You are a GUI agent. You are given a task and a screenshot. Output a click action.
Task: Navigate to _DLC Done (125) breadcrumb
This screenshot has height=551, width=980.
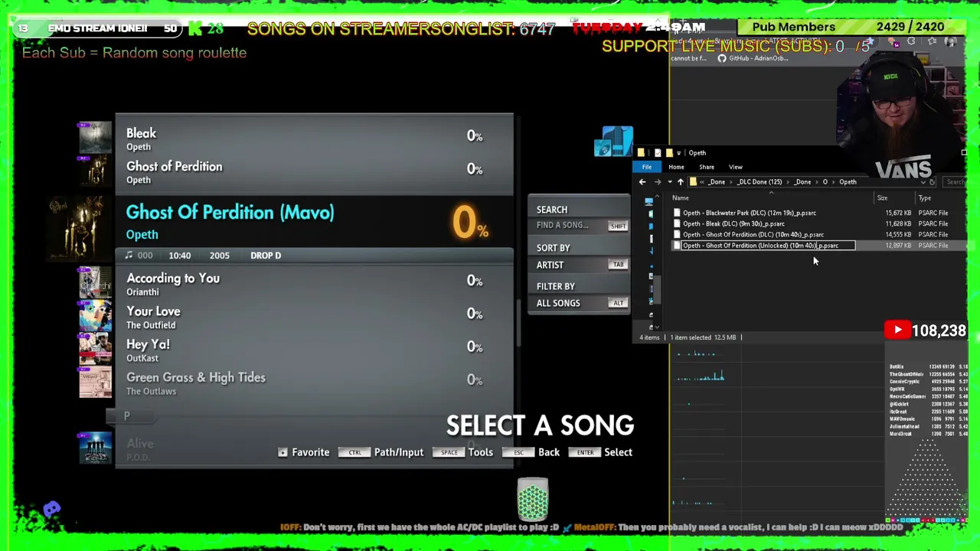click(759, 182)
